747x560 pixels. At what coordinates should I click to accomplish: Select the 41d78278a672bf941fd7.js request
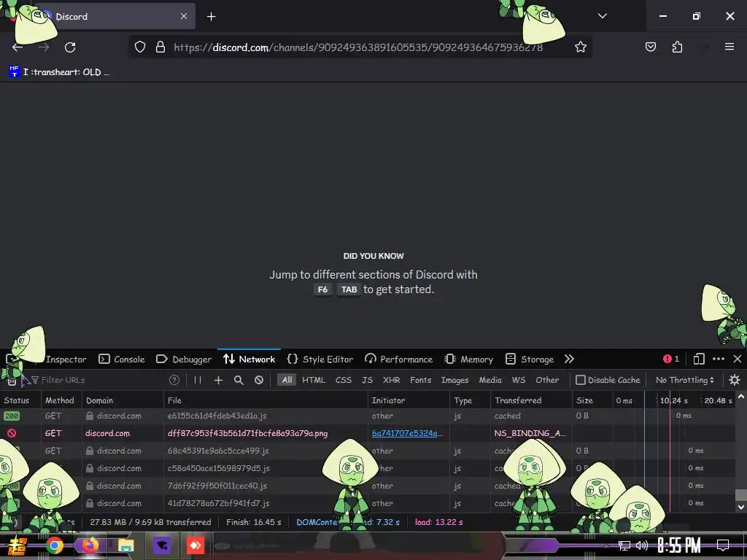point(368,503)
